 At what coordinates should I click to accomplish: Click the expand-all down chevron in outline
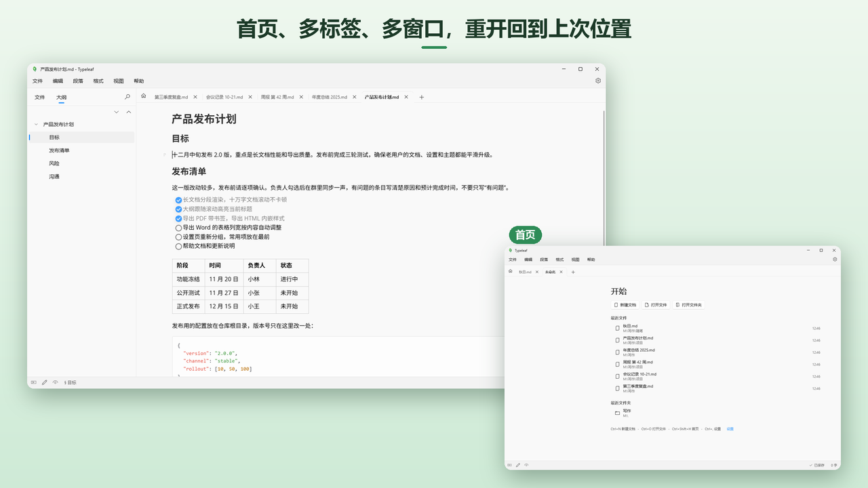point(117,112)
